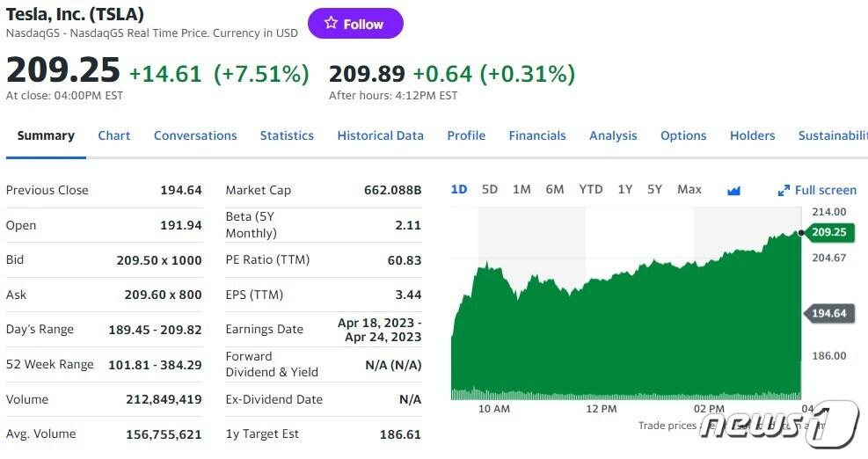The image size is (868, 459).
Task: Open the chart type area icon
Action: (x=733, y=190)
